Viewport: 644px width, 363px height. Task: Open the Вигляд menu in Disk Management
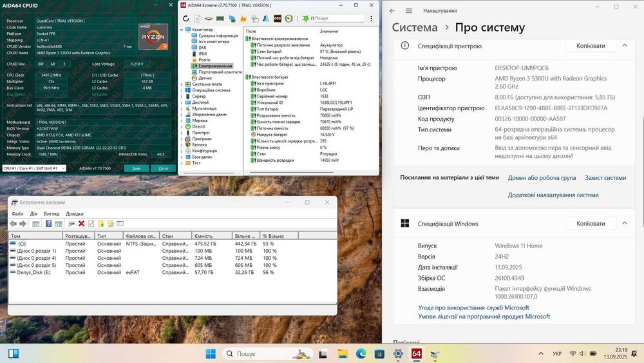click(x=52, y=214)
